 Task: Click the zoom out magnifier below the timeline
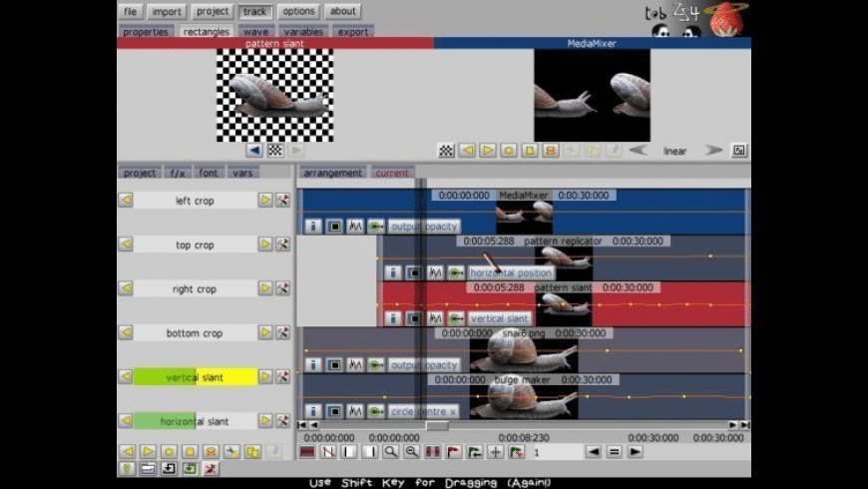point(412,452)
